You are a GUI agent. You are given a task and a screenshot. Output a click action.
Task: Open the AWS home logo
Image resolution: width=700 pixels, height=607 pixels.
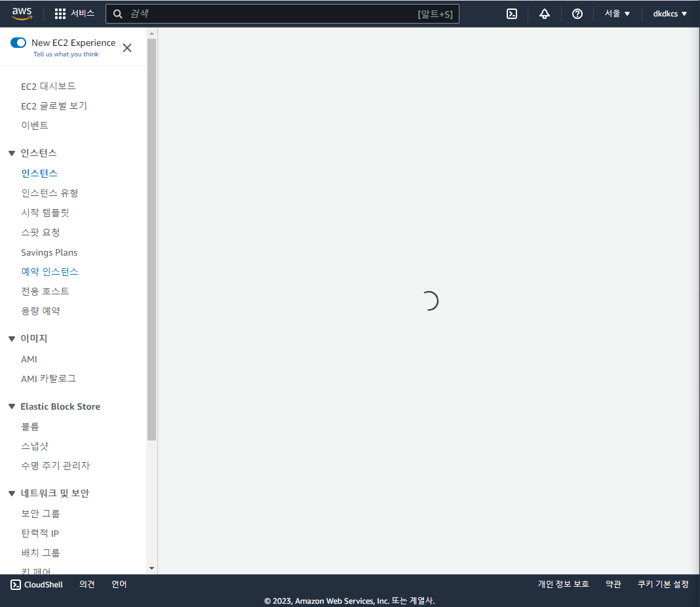(22, 13)
